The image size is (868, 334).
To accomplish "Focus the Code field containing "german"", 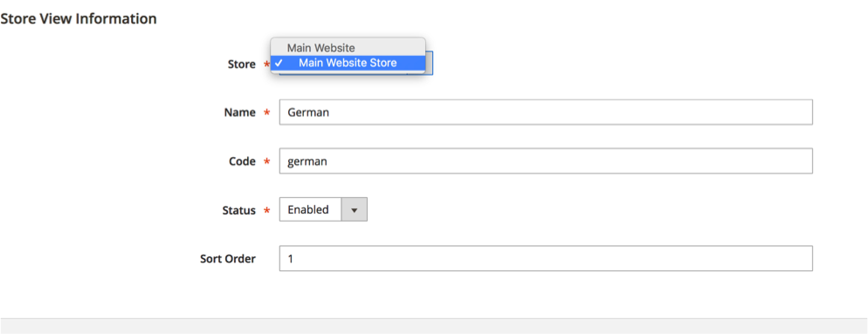I will (x=546, y=161).
